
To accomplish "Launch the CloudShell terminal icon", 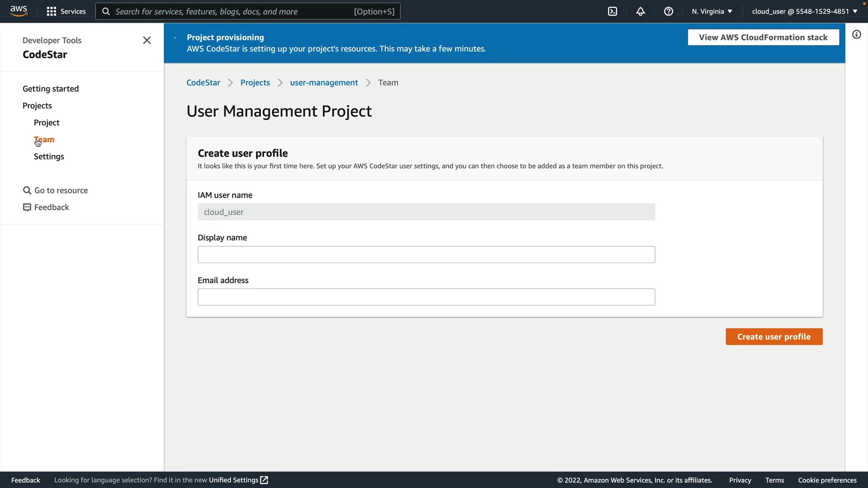I will (612, 11).
